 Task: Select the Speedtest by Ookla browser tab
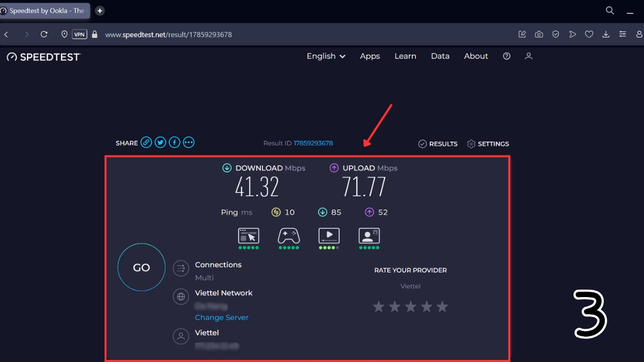(x=45, y=11)
